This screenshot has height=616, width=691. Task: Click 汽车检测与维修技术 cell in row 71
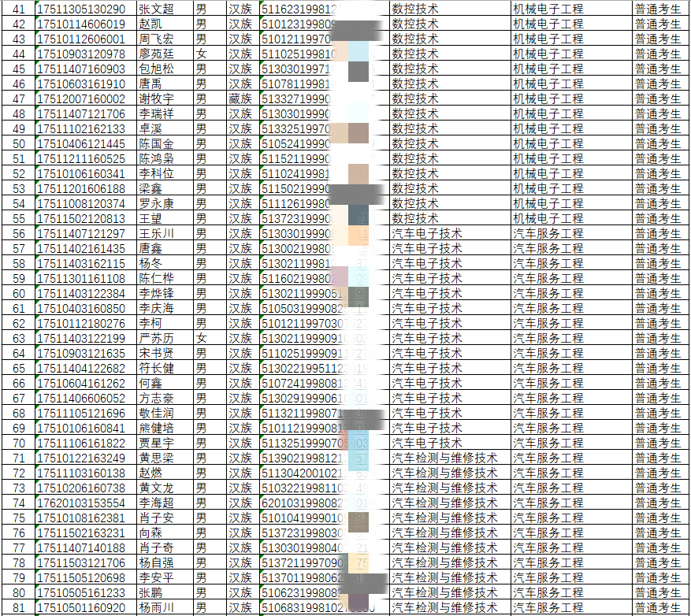(x=445, y=458)
